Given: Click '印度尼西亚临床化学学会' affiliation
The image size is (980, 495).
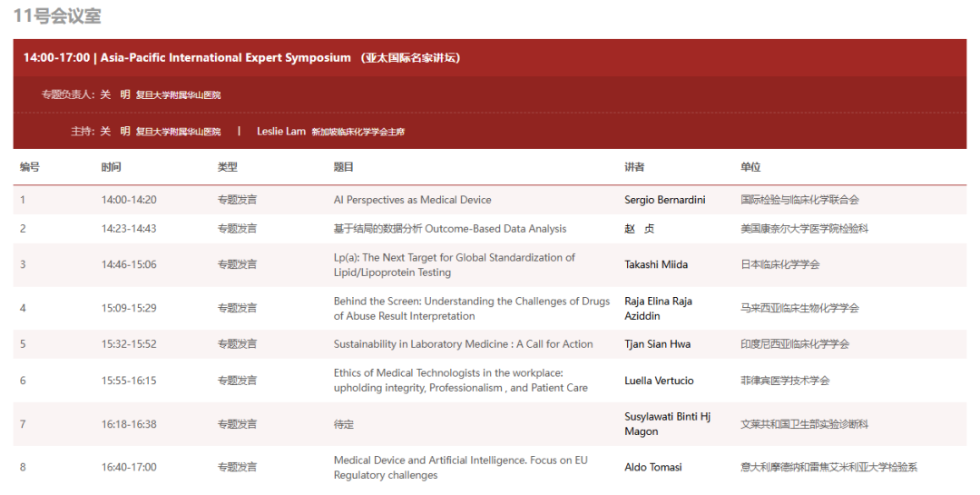Looking at the screenshot, I should coord(795,344).
